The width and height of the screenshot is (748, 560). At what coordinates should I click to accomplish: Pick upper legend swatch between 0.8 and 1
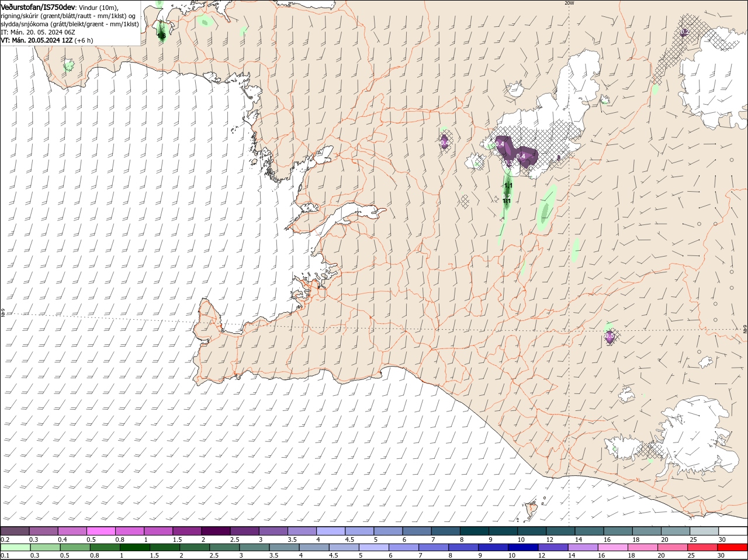130,531
